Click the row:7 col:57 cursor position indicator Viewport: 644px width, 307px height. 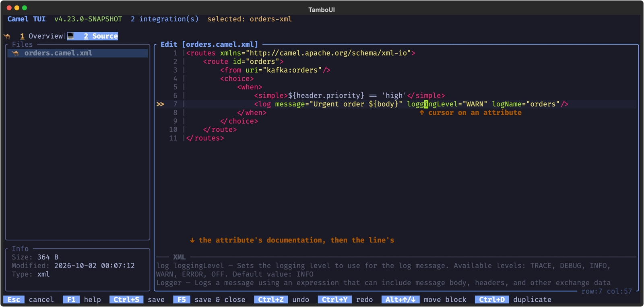click(607, 291)
